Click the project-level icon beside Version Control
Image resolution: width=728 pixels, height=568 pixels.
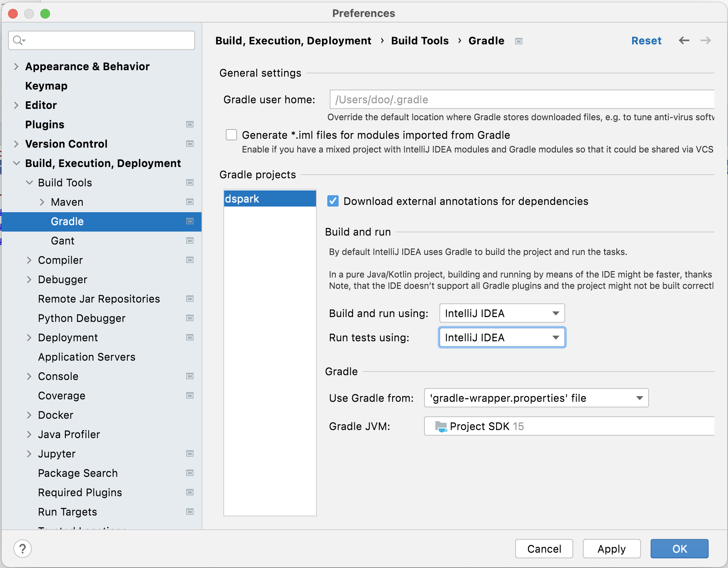[x=190, y=144]
